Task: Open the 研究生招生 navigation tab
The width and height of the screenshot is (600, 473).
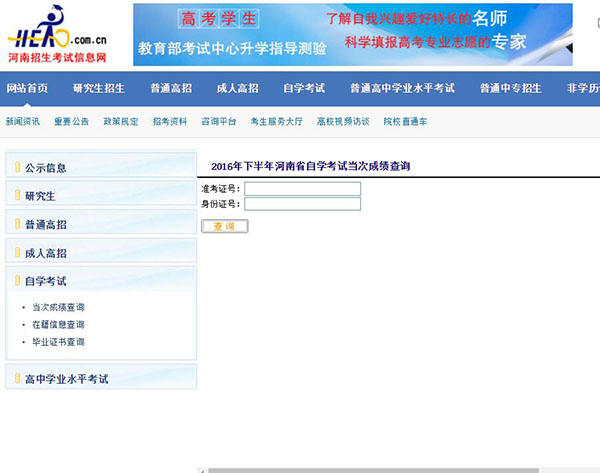Action: point(99,88)
